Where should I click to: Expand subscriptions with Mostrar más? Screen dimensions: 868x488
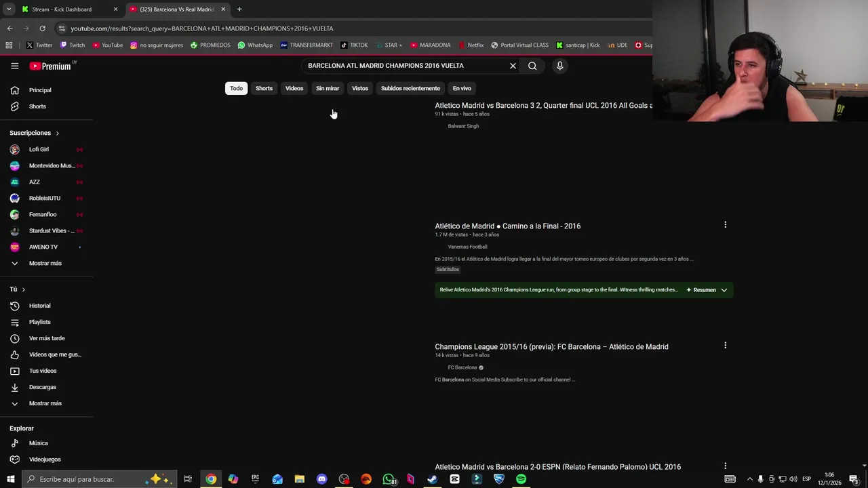point(46,263)
